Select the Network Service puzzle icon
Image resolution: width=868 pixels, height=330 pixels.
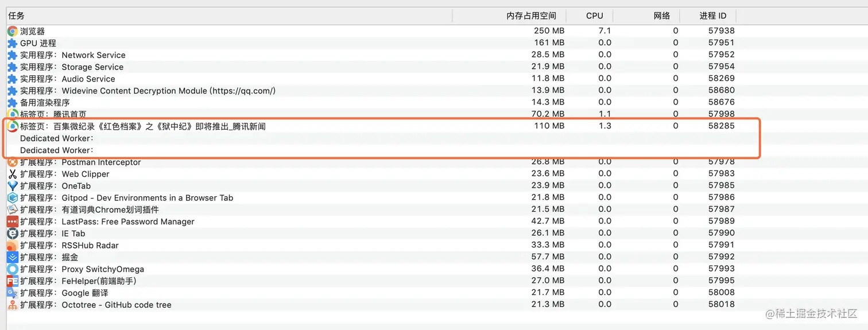(12, 55)
